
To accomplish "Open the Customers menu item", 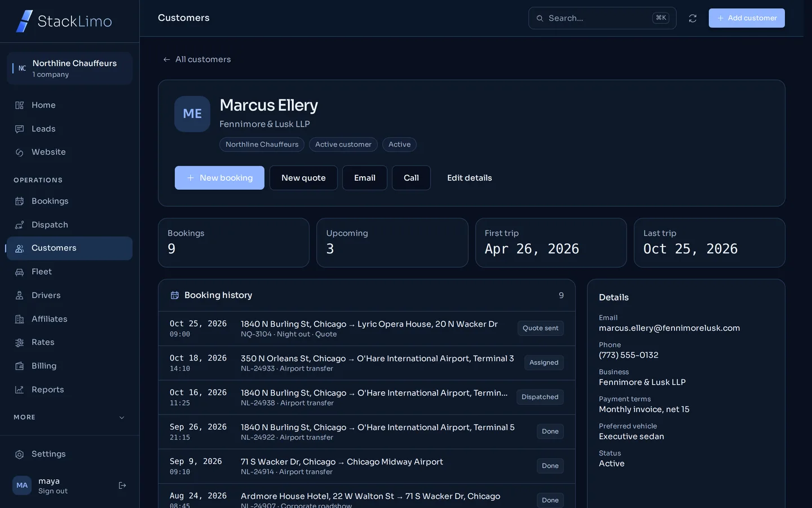I will point(69,248).
